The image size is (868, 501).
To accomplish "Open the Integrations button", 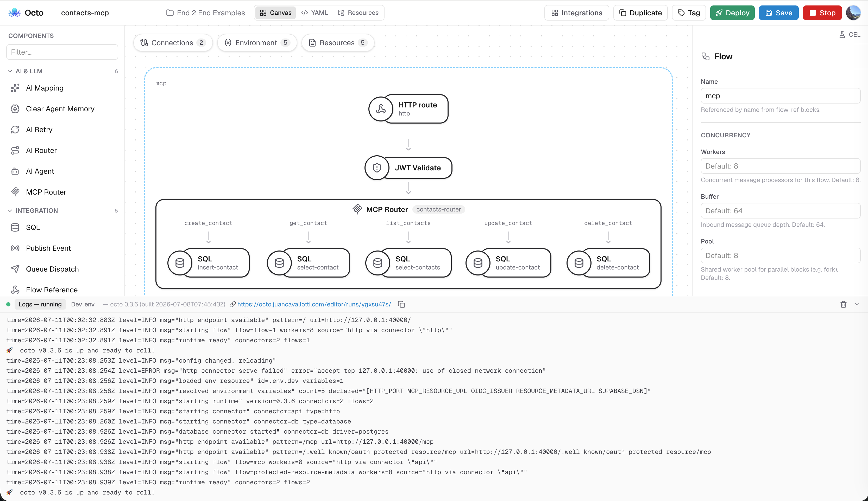I will pos(577,13).
